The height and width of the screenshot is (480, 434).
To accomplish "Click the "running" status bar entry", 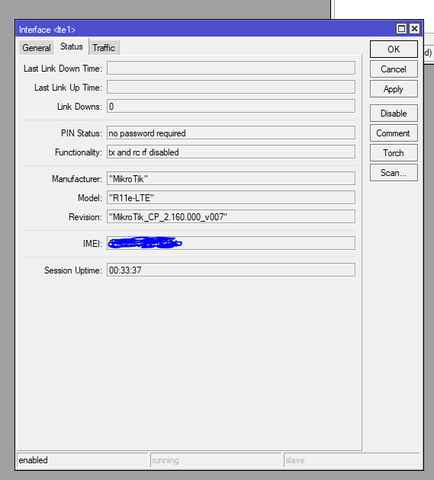I will pyautogui.click(x=216, y=460).
